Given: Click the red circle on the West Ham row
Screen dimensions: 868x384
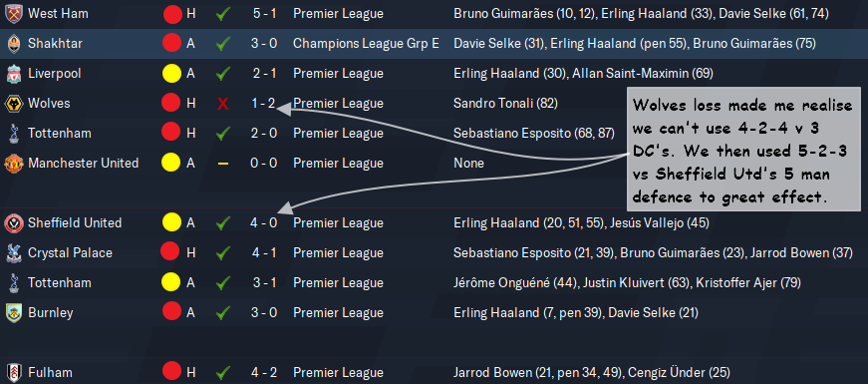Looking at the screenshot, I should point(172,13).
